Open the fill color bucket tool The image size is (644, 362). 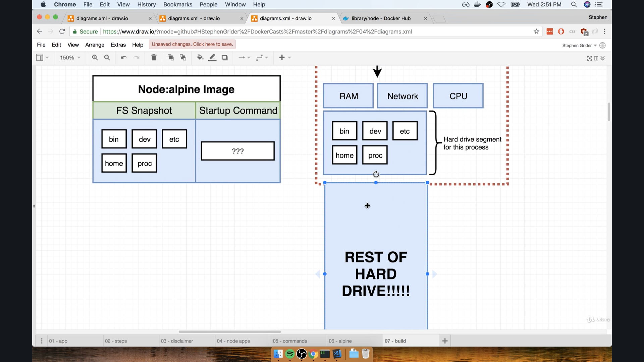point(200,58)
